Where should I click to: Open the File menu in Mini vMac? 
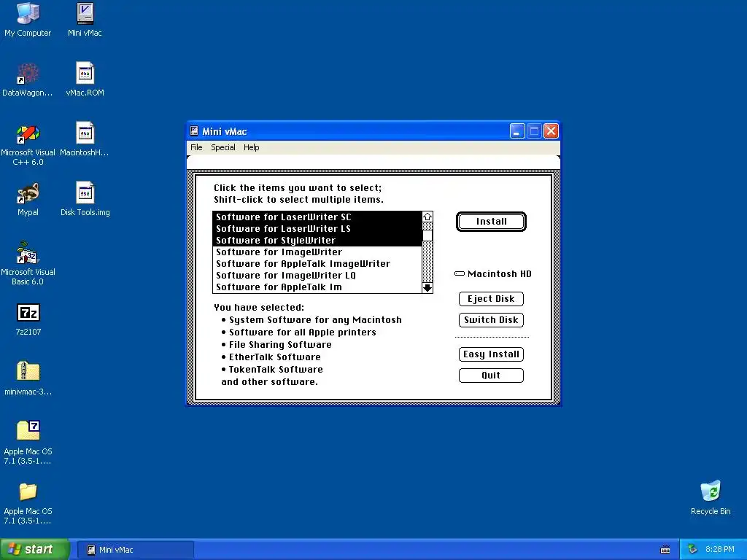click(x=196, y=147)
